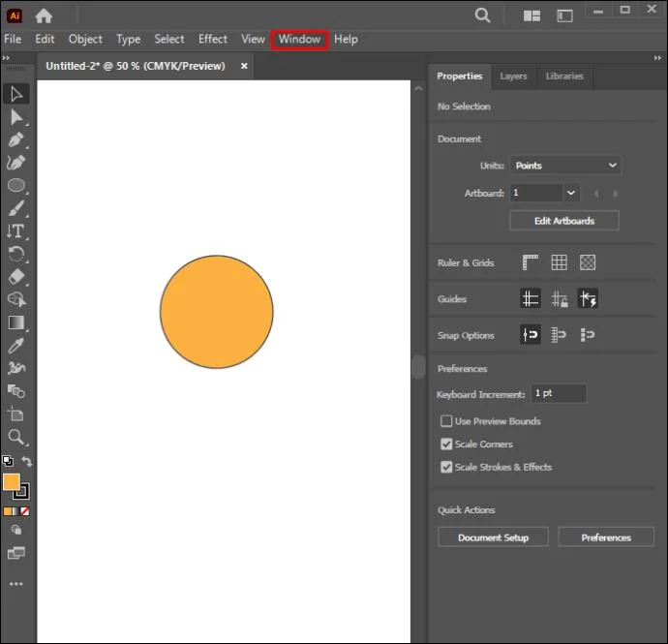
Task: Click the Edit Artboards button
Action: 564,221
